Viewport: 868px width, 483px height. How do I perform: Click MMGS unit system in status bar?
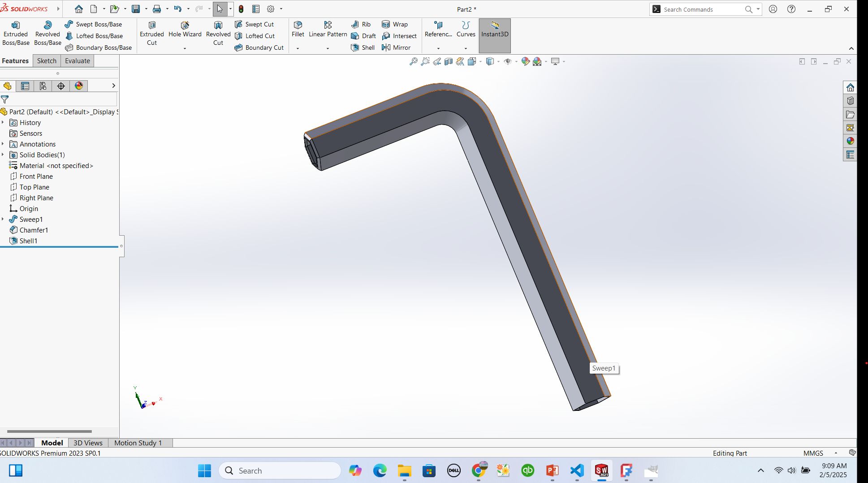pyautogui.click(x=813, y=453)
